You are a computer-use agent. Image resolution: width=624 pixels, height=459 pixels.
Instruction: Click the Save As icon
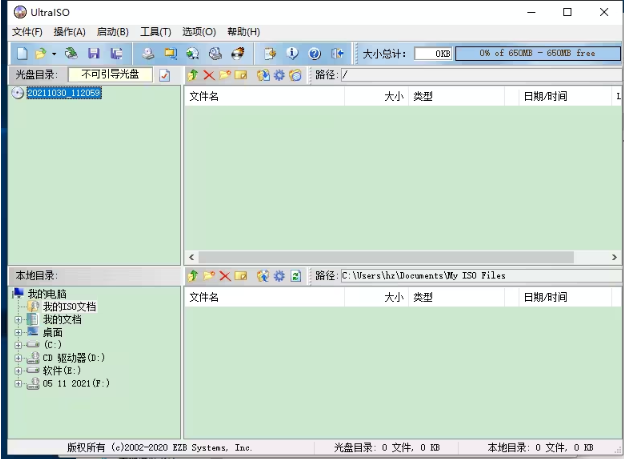116,53
